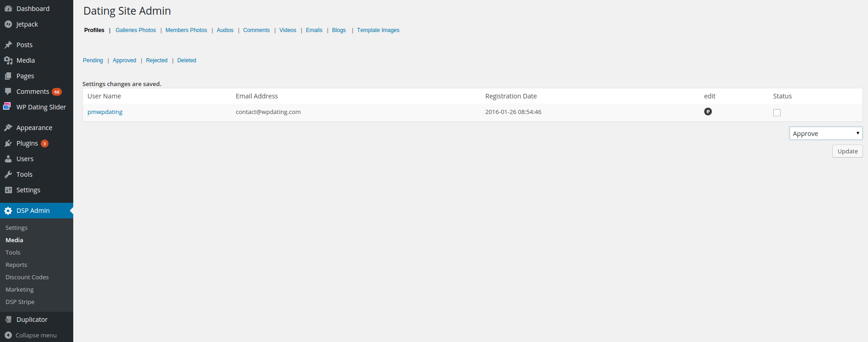The width and height of the screenshot is (868, 342).
Task: Click the Comments speech bubble icon
Action: pyautogui.click(x=8, y=92)
